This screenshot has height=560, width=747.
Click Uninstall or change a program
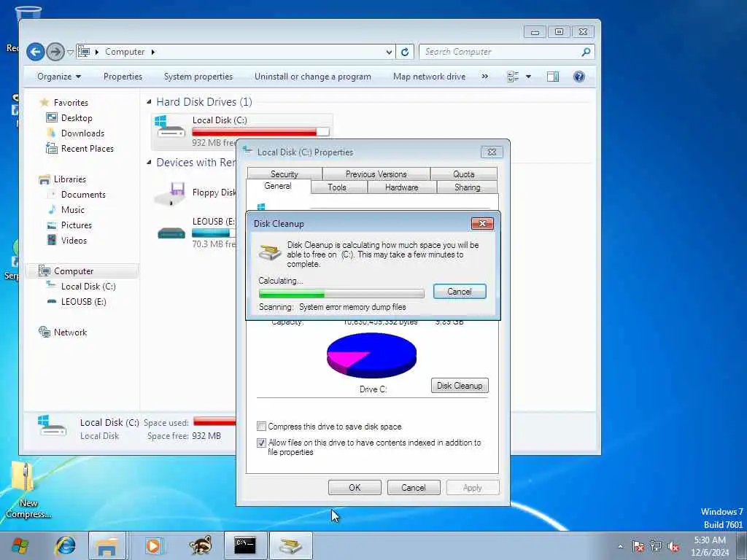(x=312, y=77)
